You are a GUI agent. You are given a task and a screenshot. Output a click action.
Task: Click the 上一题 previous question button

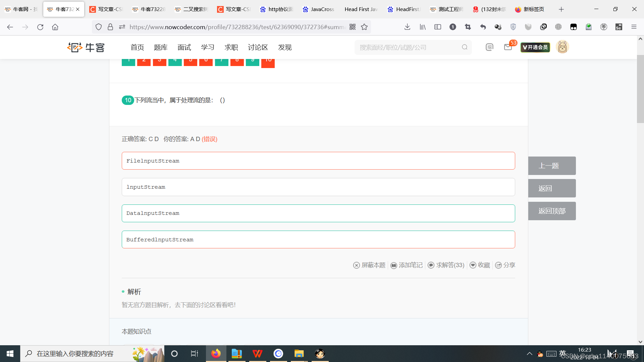pyautogui.click(x=552, y=166)
